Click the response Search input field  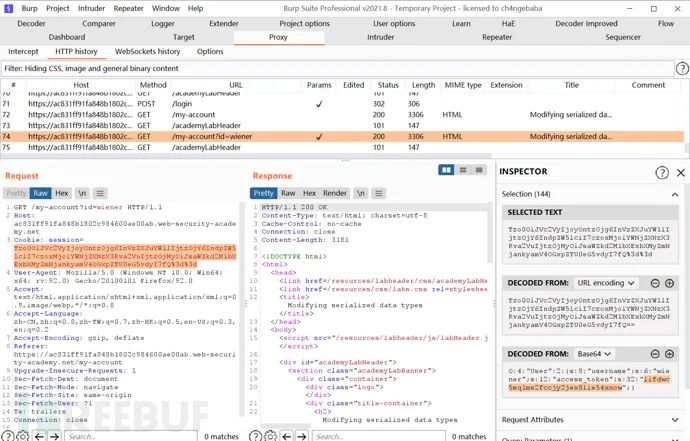coord(378,437)
